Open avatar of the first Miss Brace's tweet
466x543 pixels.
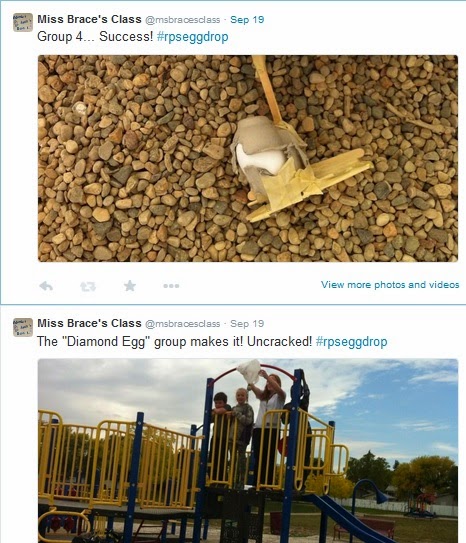23,23
